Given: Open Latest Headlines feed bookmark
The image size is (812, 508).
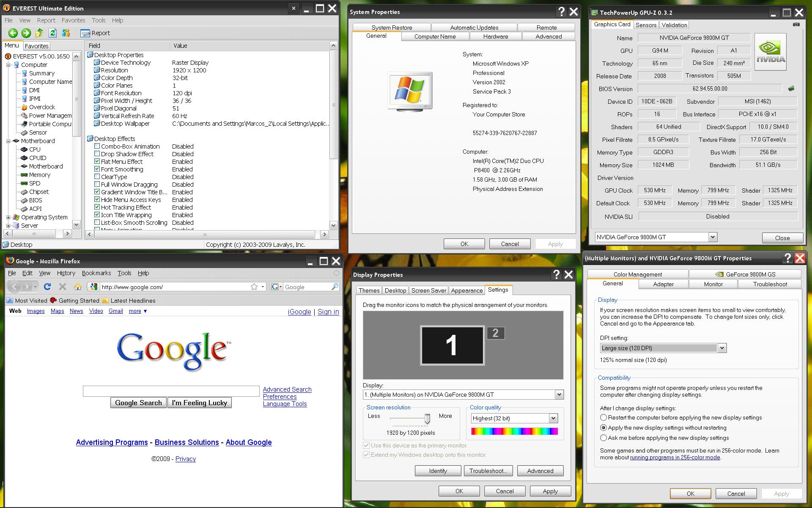Looking at the screenshot, I should pyautogui.click(x=129, y=301).
